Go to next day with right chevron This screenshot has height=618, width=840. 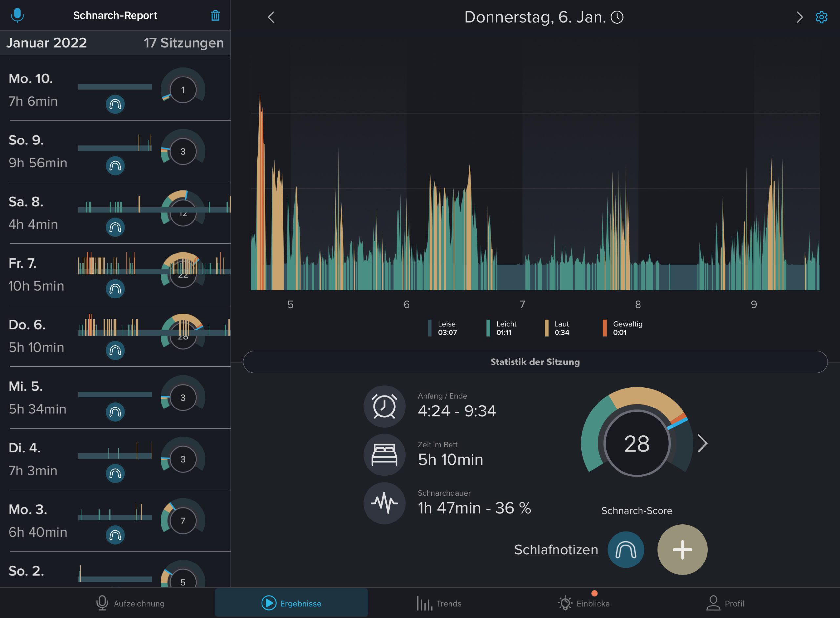[x=799, y=17]
